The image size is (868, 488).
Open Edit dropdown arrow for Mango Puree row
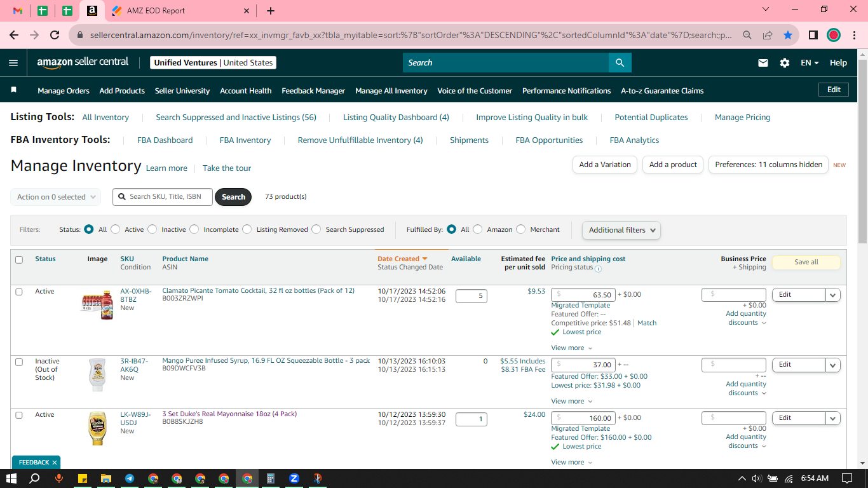click(833, 365)
